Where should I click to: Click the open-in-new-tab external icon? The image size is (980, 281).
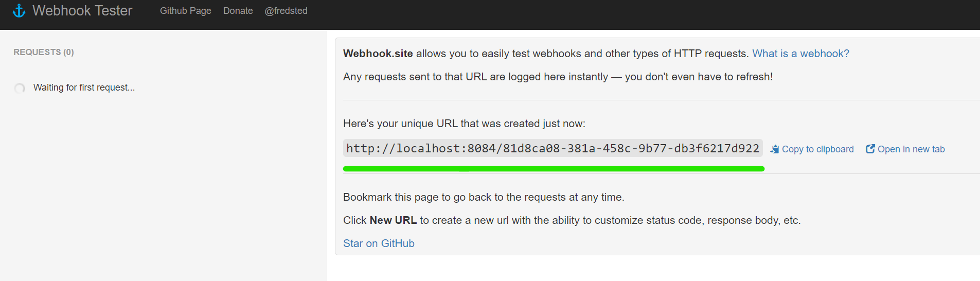click(x=870, y=149)
